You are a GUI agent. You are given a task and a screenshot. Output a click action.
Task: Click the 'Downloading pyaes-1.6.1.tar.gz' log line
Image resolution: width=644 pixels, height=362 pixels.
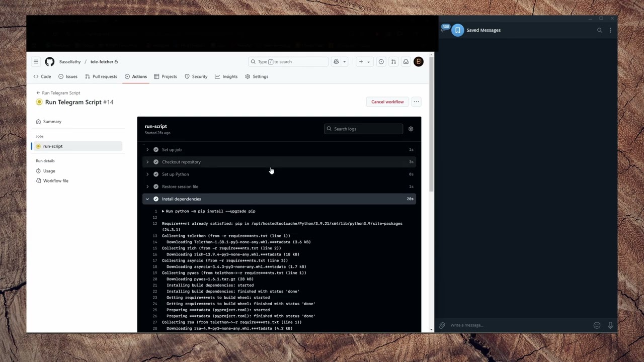pos(210,279)
